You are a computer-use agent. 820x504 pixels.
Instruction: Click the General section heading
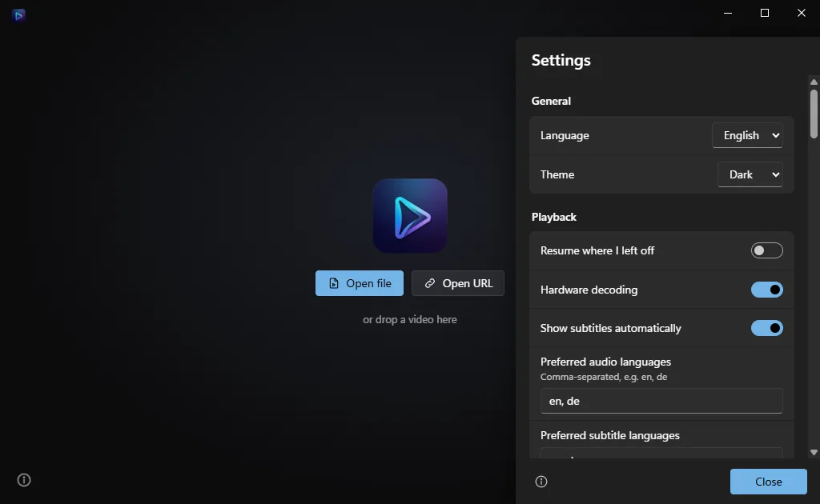coord(551,102)
